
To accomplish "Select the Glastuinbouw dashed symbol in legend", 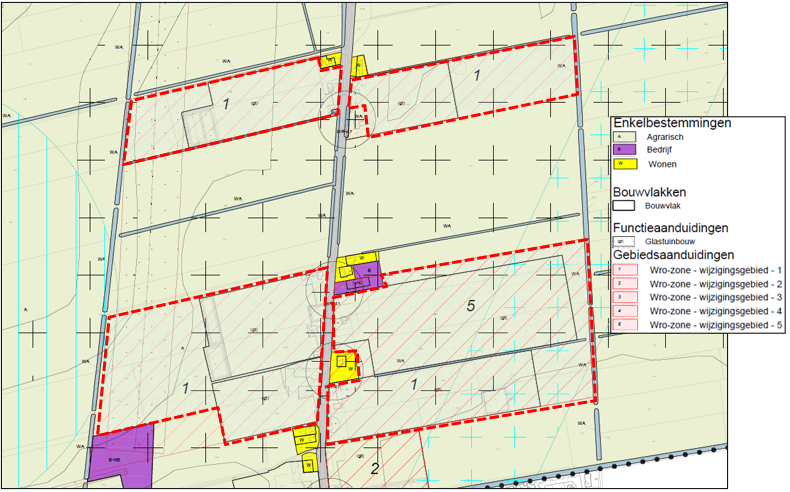I will [x=624, y=242].
